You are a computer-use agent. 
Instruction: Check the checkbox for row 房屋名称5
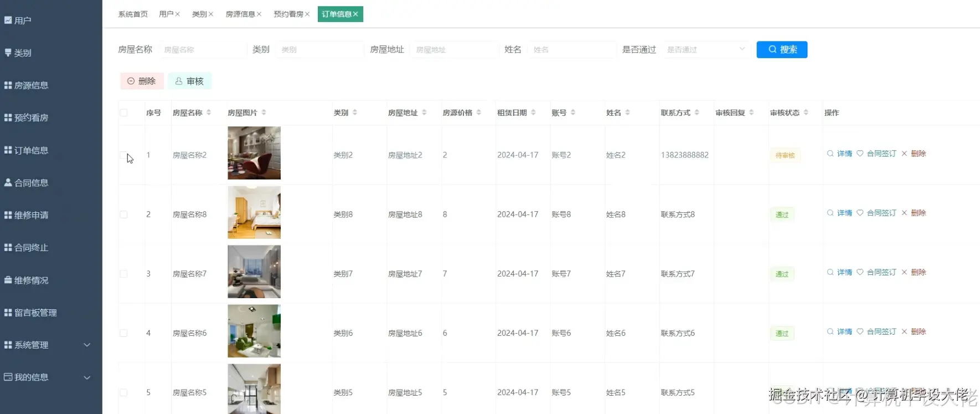tap(123, 392)
